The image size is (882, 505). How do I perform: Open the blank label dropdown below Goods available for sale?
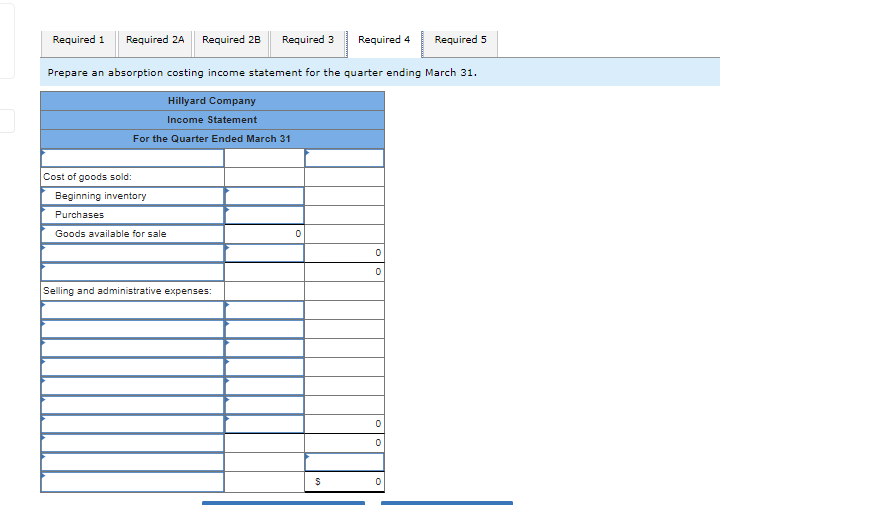pos(133,253)
